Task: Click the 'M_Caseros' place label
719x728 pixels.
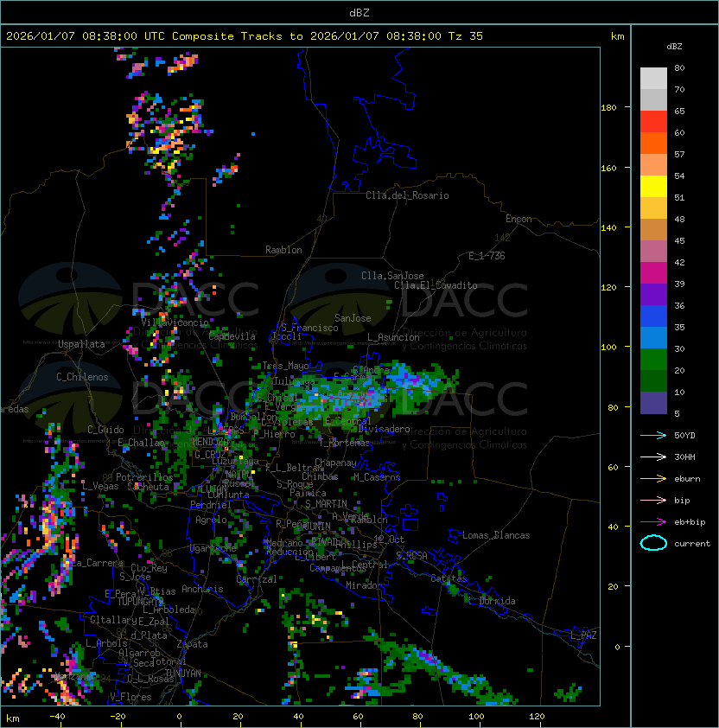Action: pos(377,477)
